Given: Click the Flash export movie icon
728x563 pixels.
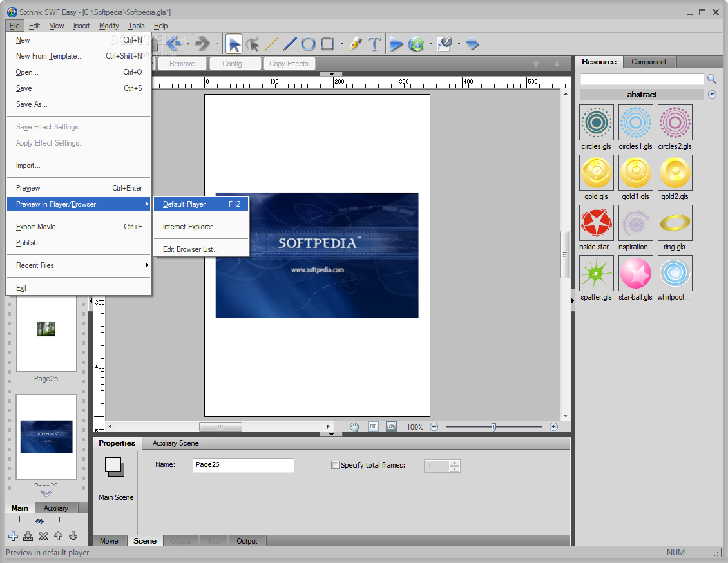Looking at the screenshot, I should [x=445, y=44].
